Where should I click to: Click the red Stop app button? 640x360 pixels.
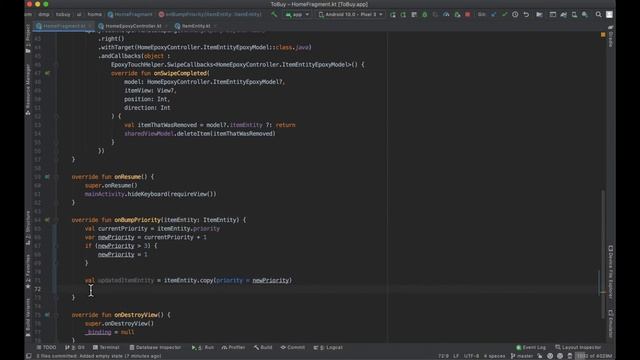[468, 15]
